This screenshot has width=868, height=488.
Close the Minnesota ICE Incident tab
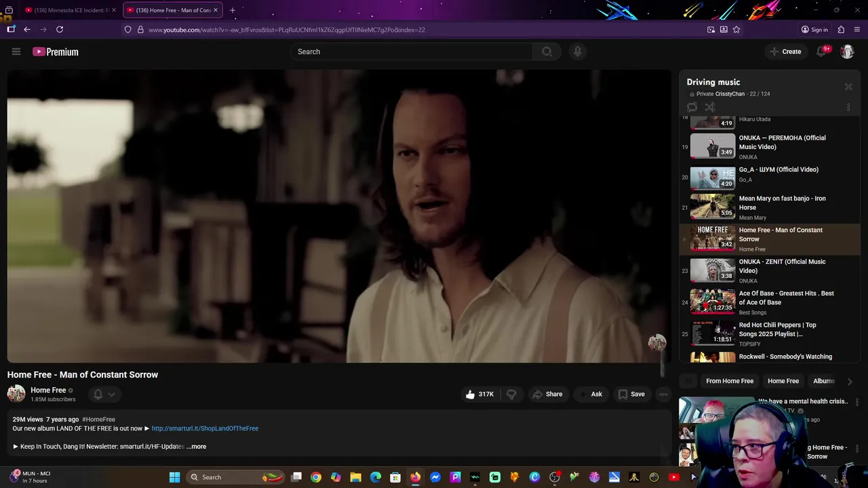(x=114, y=10)
